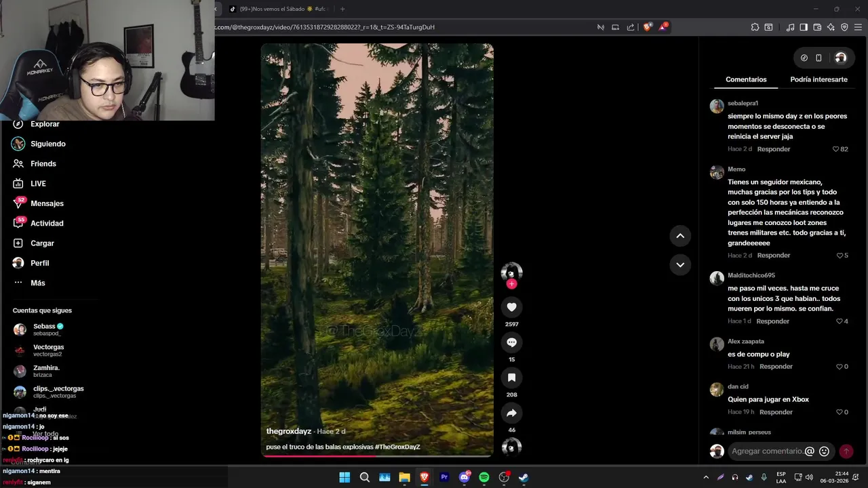This screenshot has height=488, width=868.
Task: Open browser hamburger menu
Action: pyautogui.click(x=858, y=27)
